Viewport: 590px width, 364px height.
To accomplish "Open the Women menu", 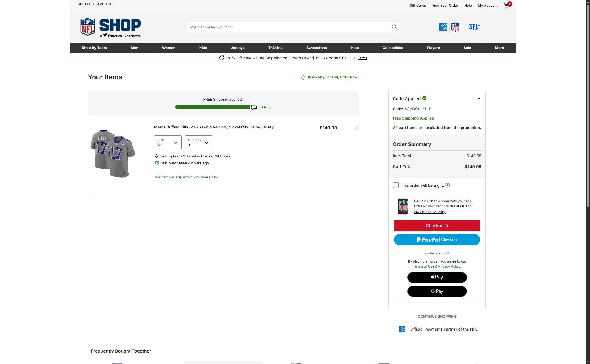I will pyautogui.click(x=169, y=48).
